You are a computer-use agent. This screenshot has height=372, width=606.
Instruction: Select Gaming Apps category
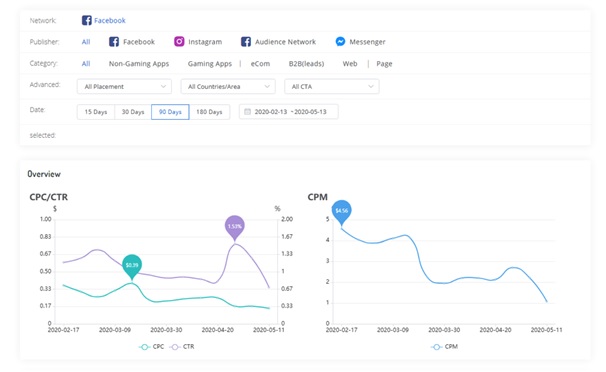[x=210, y=64]
